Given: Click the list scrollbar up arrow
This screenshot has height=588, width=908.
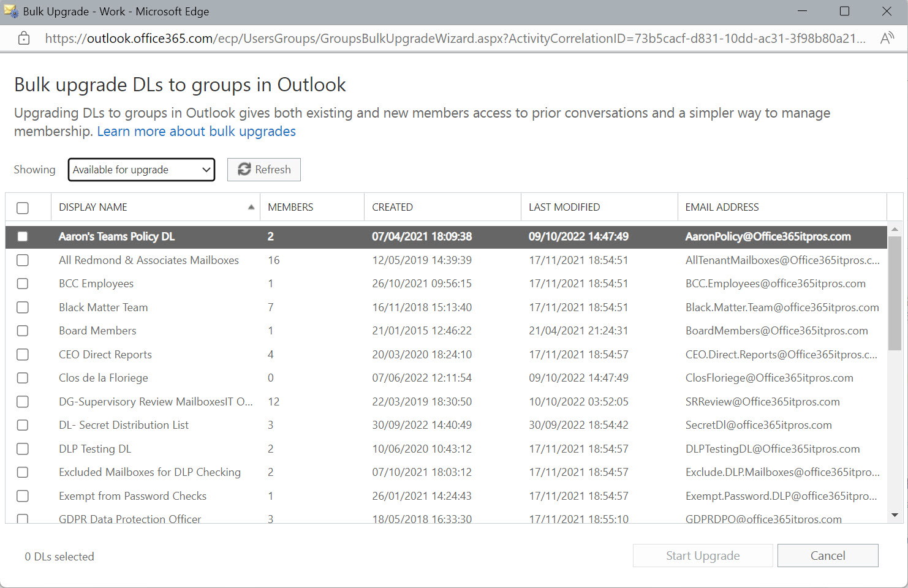Looking at the screenshot, I should coord(895,229).
